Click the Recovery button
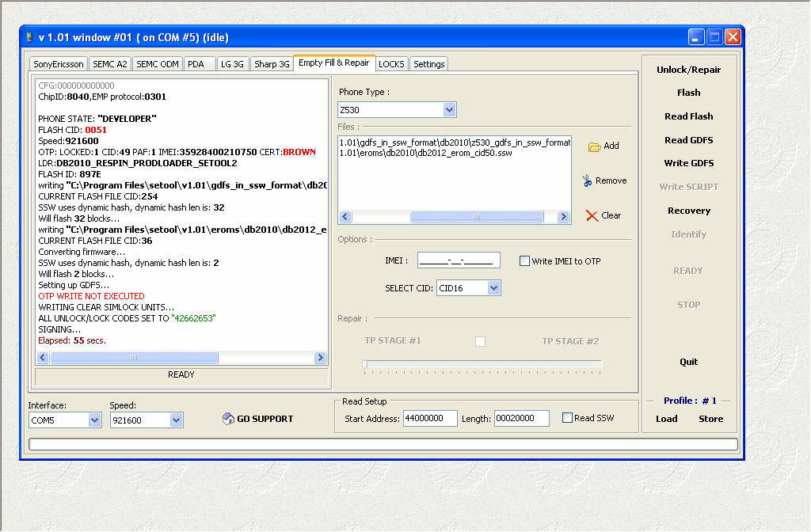The image size is (811, 532). tap(688, 211)
